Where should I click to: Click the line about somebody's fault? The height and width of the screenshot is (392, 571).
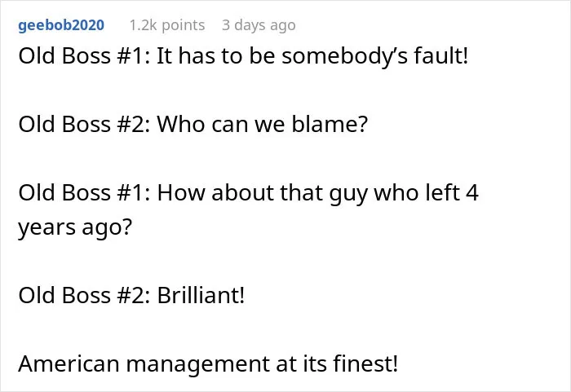pos(243,56)
